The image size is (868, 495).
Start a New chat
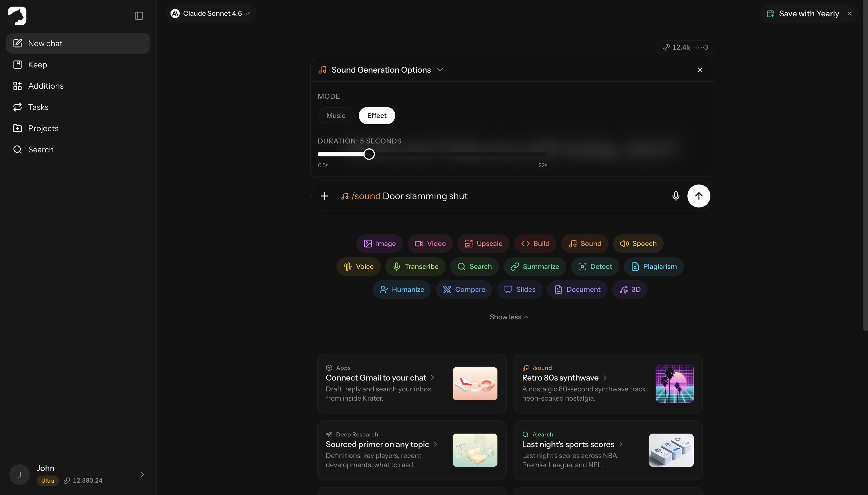(x=78, y=44)
